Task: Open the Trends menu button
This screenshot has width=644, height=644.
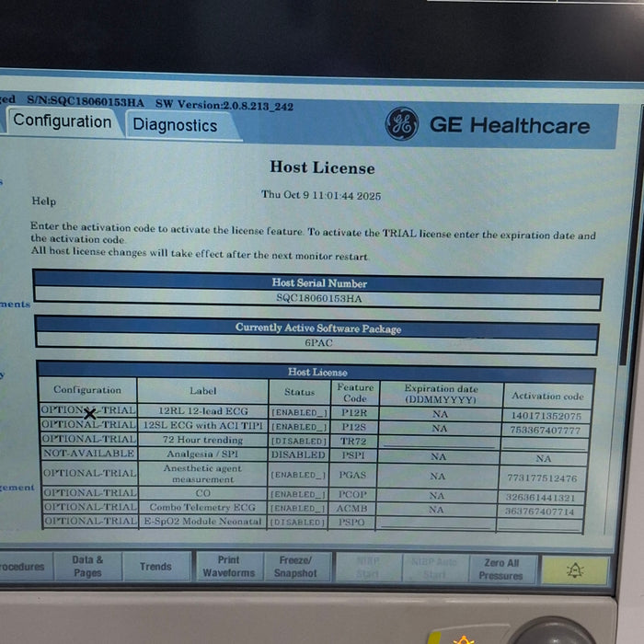Action: point(155,567)
